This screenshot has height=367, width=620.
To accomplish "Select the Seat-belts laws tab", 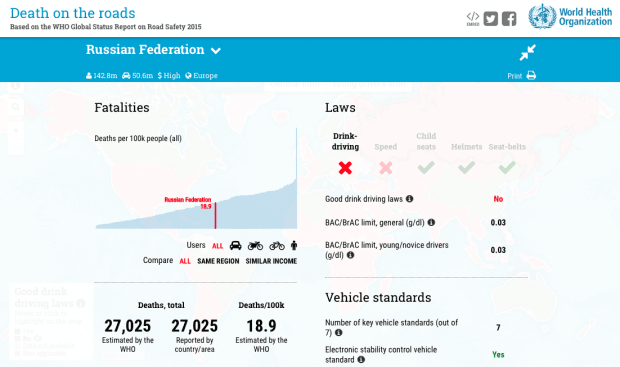I will click(507, 147).
